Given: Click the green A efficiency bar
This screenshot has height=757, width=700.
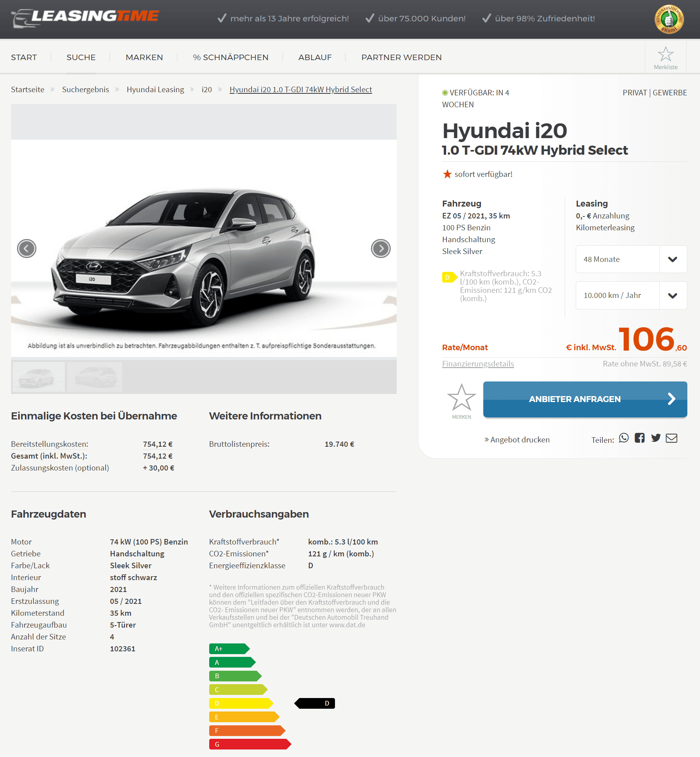Looking at the screenshot, I should tap(232, 662).
